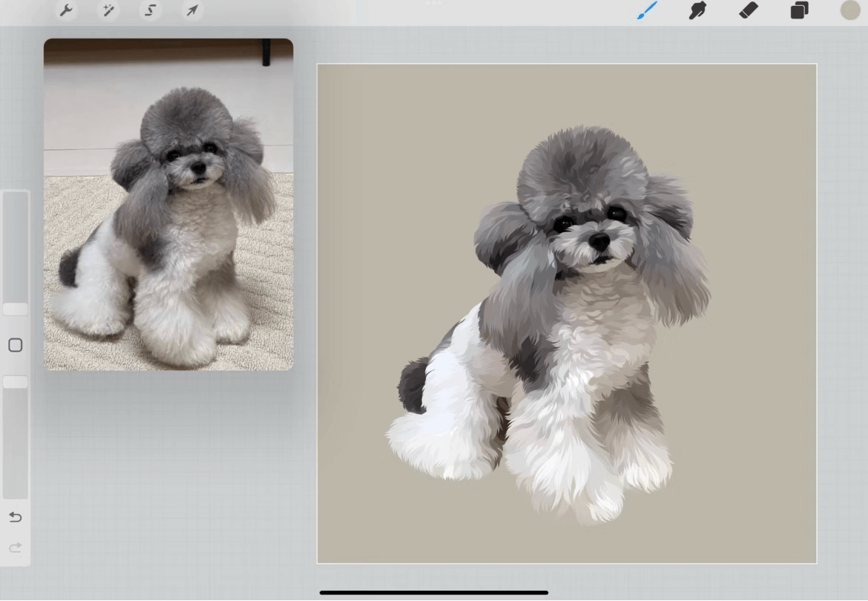The width and height of the screenshot is (868, 601).
Task: Select the Paint brush tool
Action: pyautogui.click(x=647, y=10)
